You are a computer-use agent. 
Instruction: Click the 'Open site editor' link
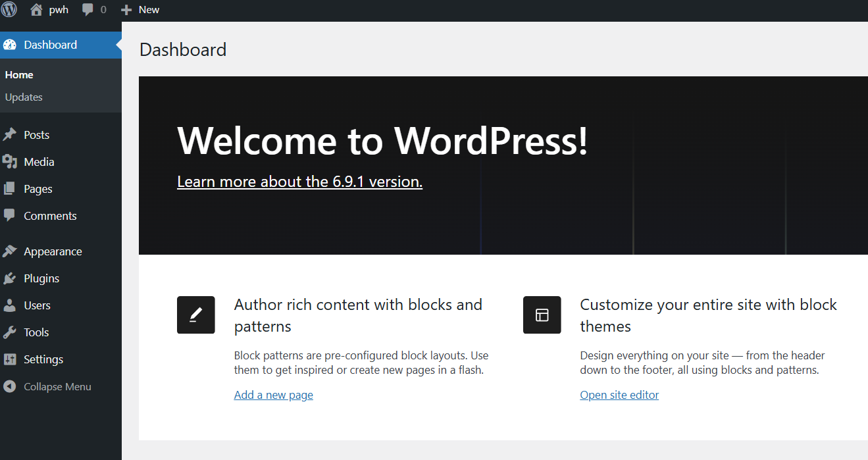(x=619, y=395)
